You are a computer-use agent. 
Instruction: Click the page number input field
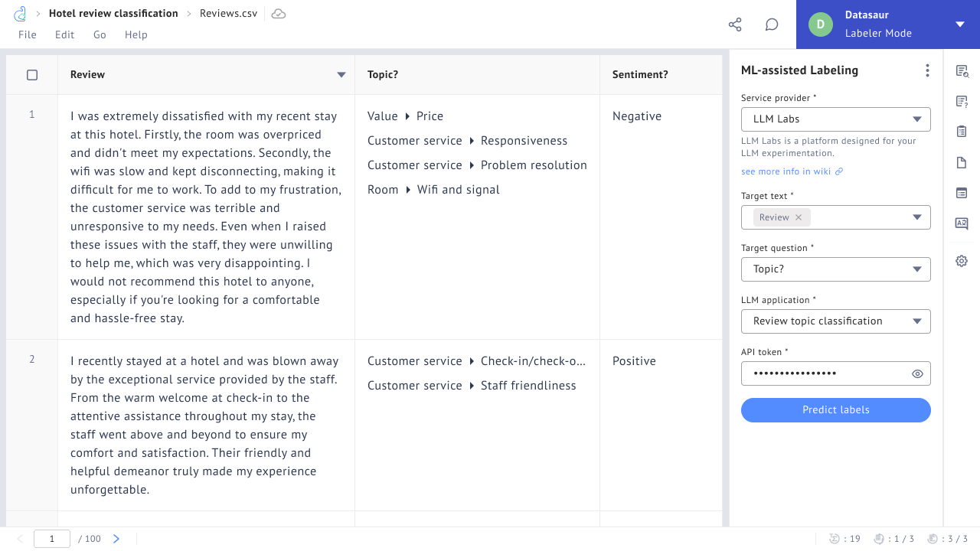click(52, 539)
